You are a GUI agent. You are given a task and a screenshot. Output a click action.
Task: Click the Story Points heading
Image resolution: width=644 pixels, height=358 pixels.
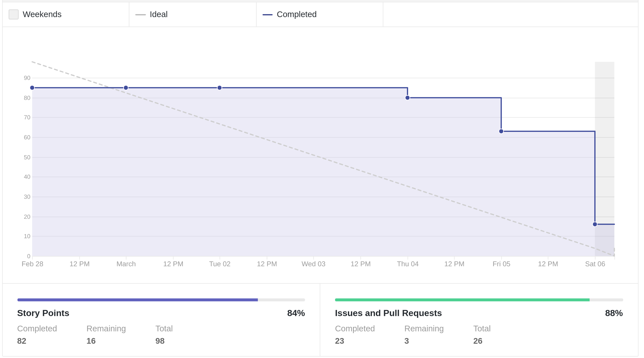pyautogui.click(x=43, y=313)
